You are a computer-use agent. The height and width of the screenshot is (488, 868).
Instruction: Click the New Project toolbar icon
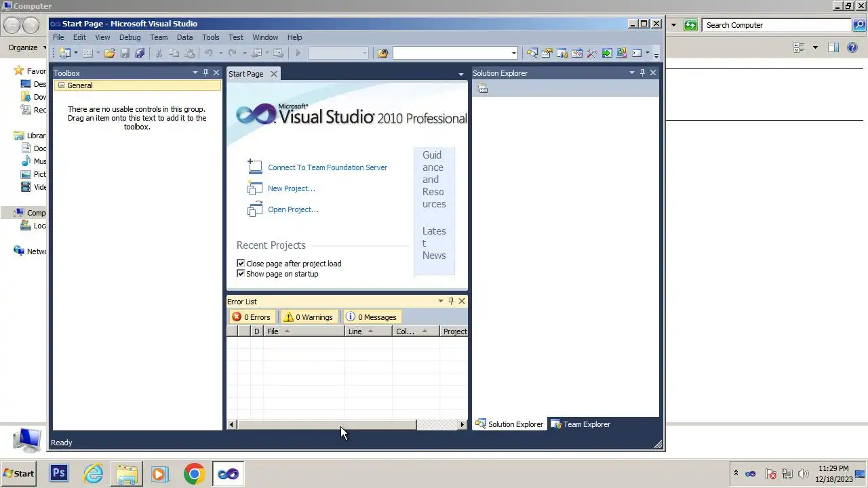[65, 53]
